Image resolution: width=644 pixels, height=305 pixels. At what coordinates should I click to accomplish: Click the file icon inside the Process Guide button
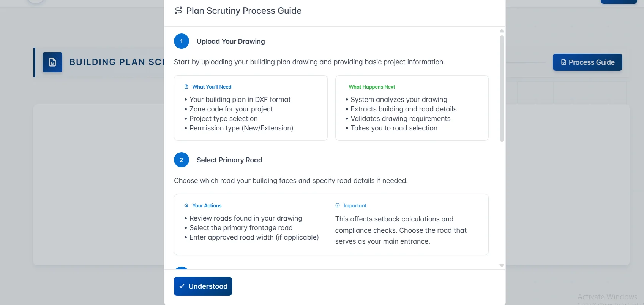[x=563, y=62]
